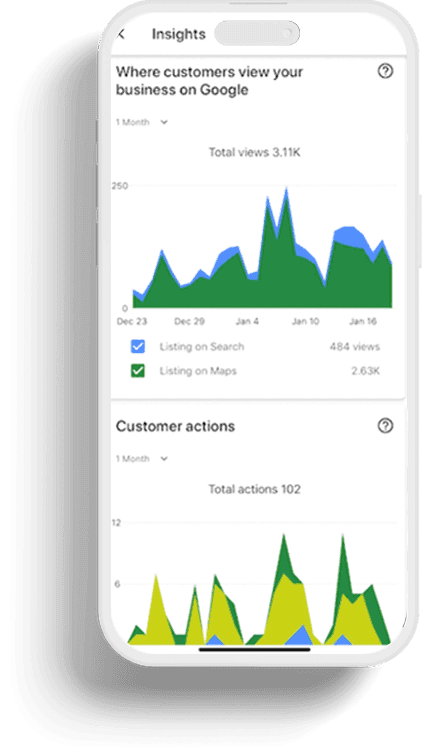Click the Dec 29 date on chart axis
Image resolution: width=422 pixels, height=750 pixels.
point(189,321)
